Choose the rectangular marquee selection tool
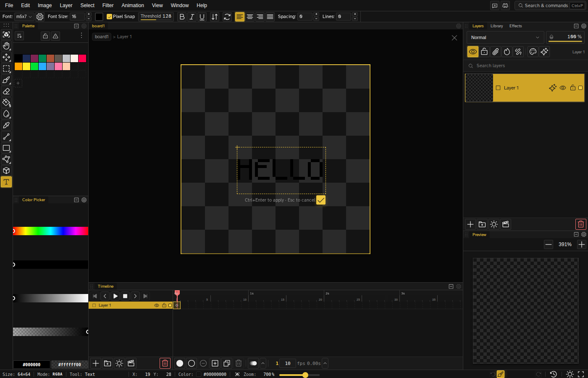 click(6, 68)
